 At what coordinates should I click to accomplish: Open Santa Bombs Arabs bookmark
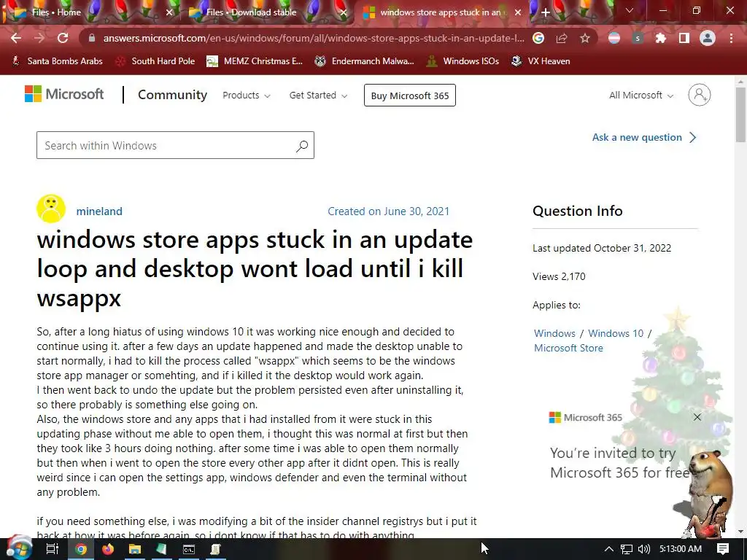pyautogui.click(x=57, y=61)
